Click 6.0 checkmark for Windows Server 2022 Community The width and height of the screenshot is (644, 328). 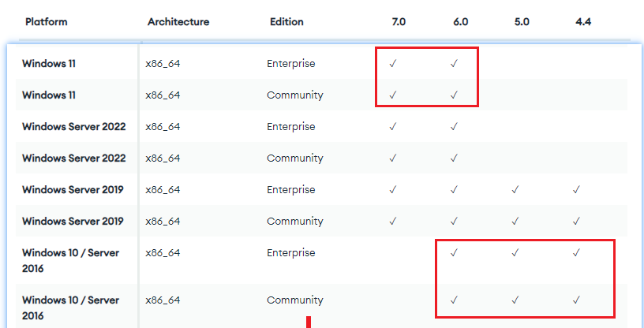[x=454, y=158]
